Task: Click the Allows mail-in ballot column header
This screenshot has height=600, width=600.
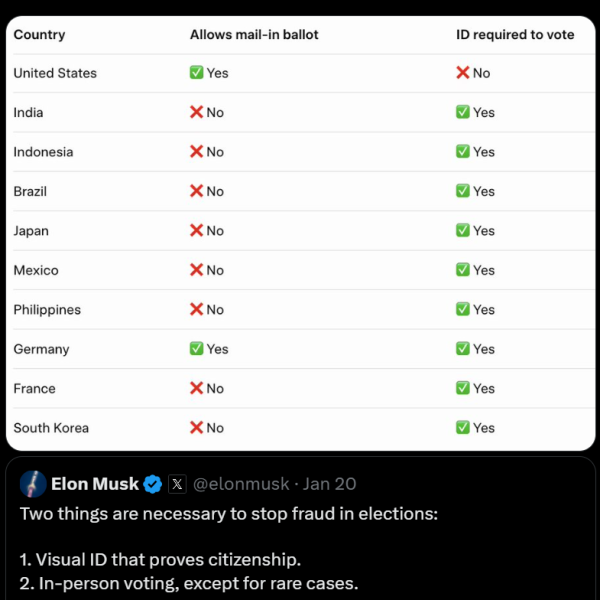Action: click(254, 35)
